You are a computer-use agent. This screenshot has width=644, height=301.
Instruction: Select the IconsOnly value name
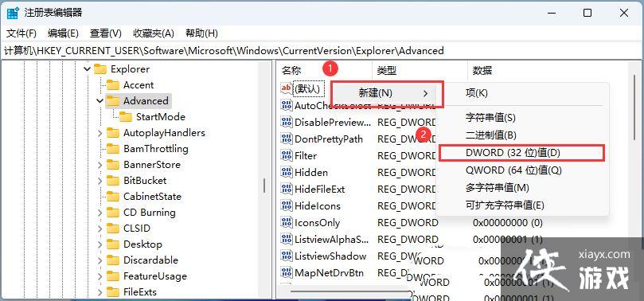pos(317,223)
